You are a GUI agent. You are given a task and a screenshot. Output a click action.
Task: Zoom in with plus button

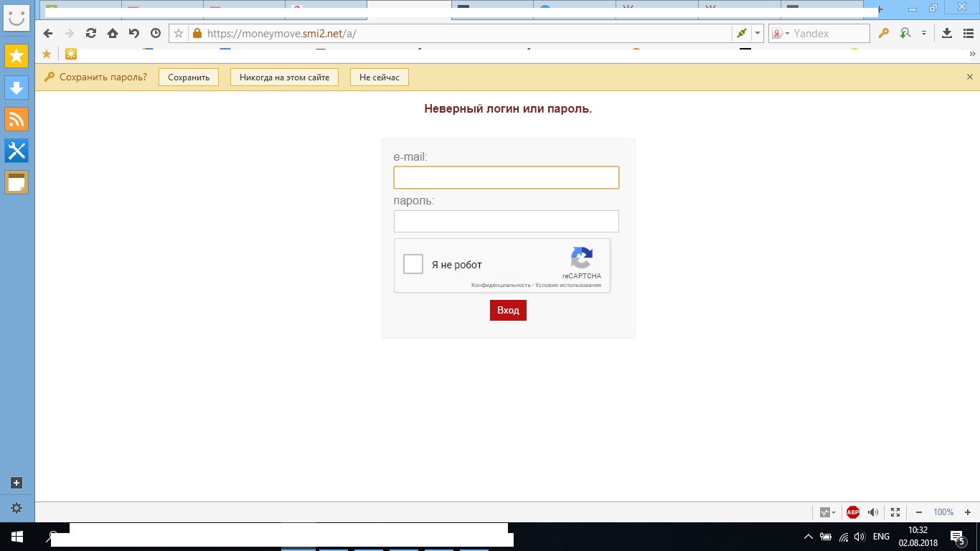pos(968,512)
